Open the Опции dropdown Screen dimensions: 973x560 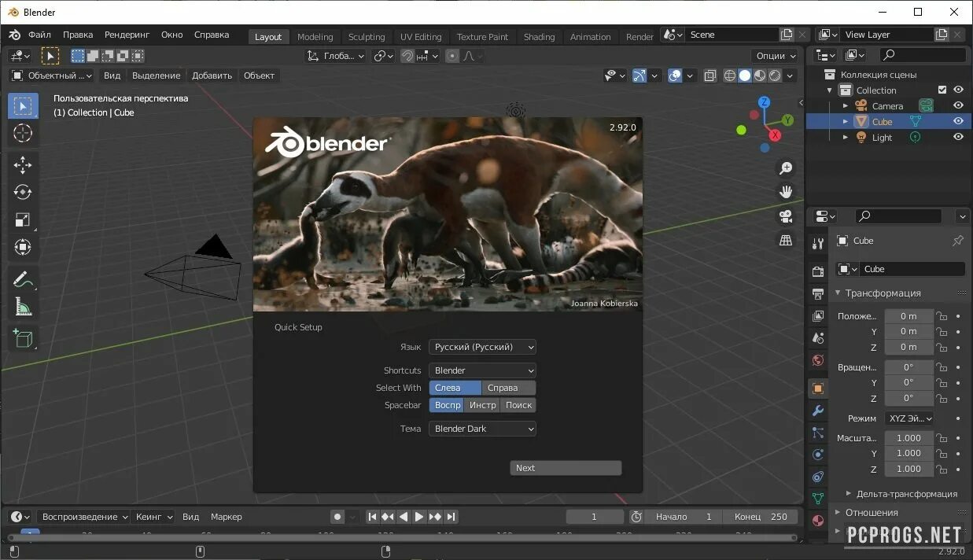tap(776, 56)
